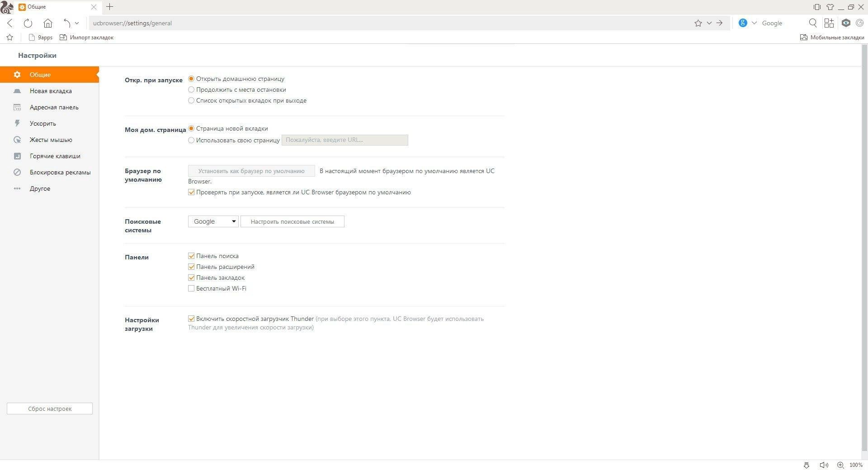Select Открыть домашнюю страницу radio button
Viewport: 868px width, 470px height.
click(x=191, y=79)
